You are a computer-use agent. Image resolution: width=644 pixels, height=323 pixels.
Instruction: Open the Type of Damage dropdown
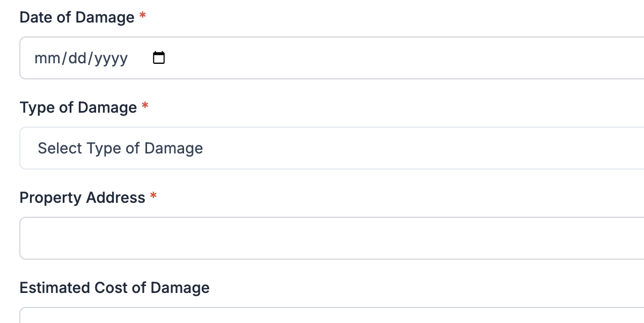(376, 148)
